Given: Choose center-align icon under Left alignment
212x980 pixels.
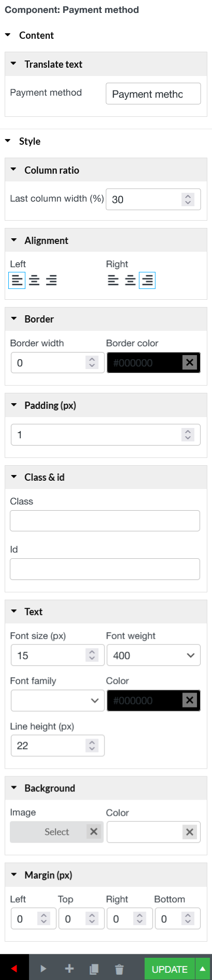Looking at the screenshot, I should point(34,281).
